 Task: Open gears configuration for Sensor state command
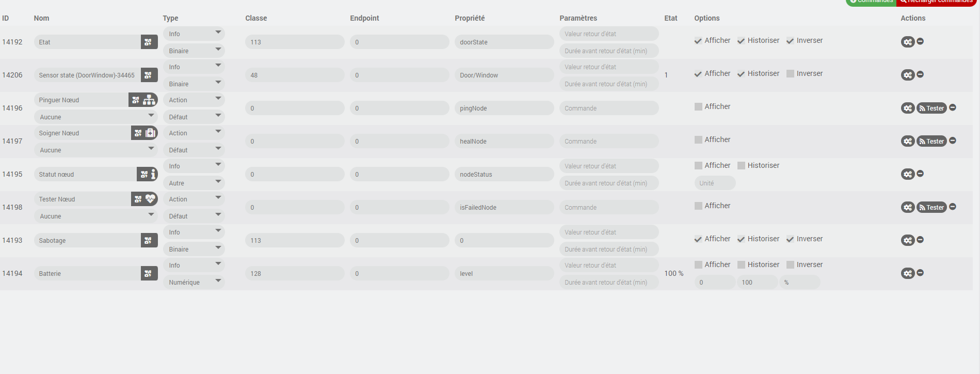tap(907, 75)
